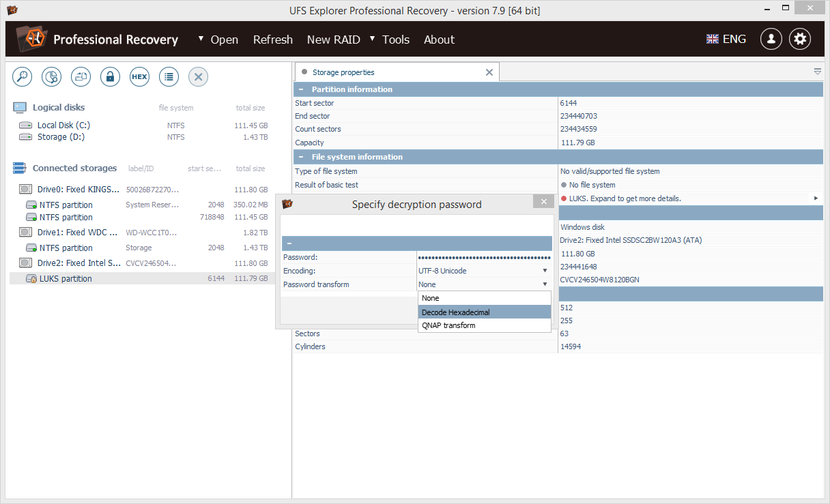Click the Count sectors value 234434559
The image size is (830, 504).
coord(579,129)
